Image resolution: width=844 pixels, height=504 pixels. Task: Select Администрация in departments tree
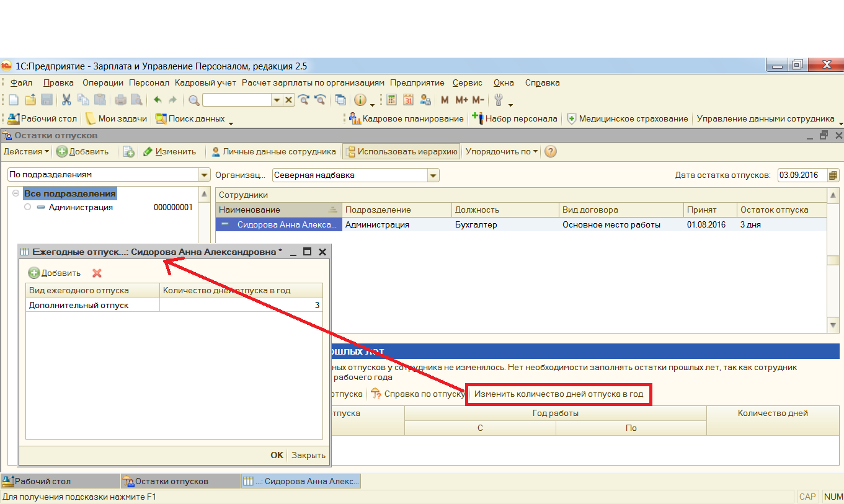[x=81, y=208]
